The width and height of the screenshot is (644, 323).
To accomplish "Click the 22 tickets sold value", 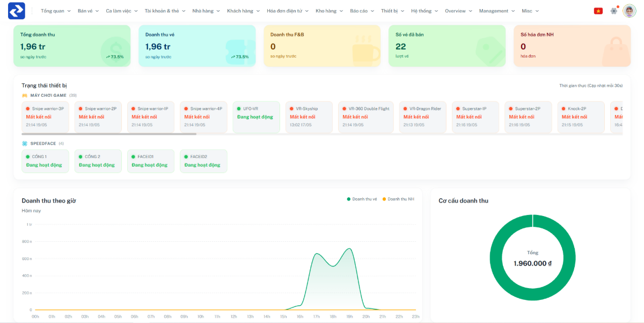I will pyautogui.click(x=400, y=47).
